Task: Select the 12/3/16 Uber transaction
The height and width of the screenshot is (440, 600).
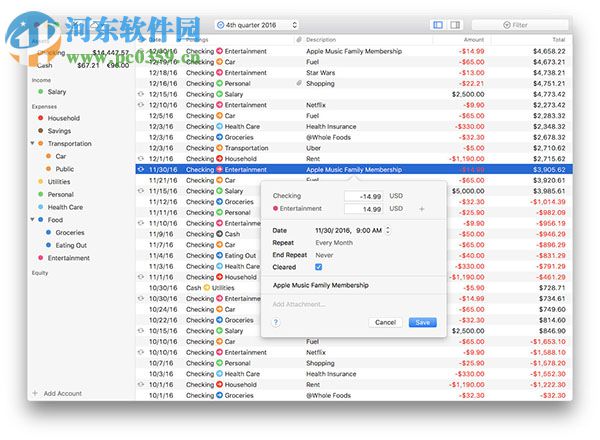Action: click(x=354, y=148)
